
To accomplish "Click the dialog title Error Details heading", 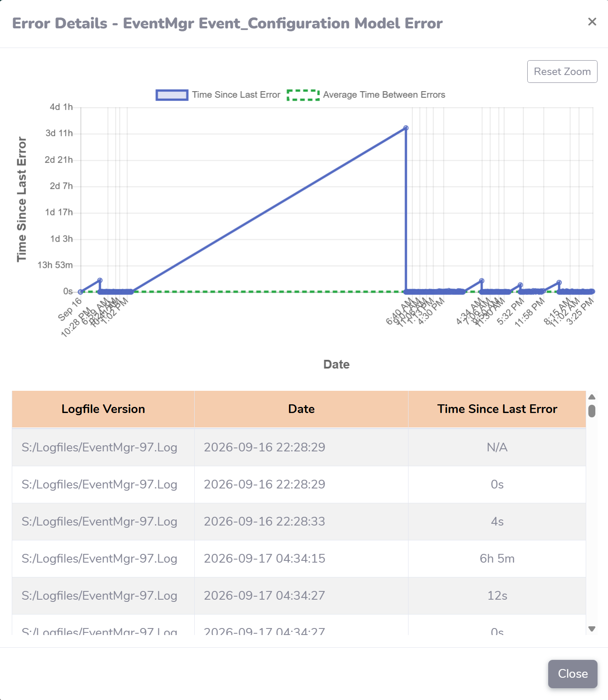I will (227, 23).
